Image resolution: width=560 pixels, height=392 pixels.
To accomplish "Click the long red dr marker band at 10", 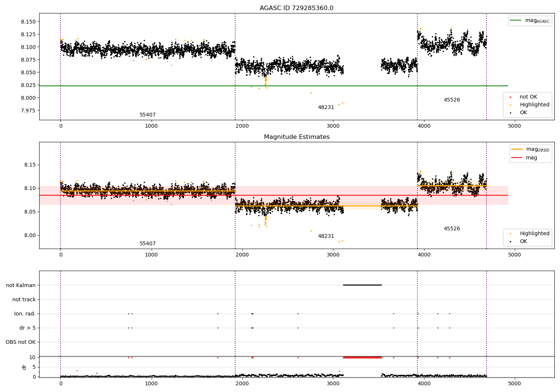I will (362, 358).
